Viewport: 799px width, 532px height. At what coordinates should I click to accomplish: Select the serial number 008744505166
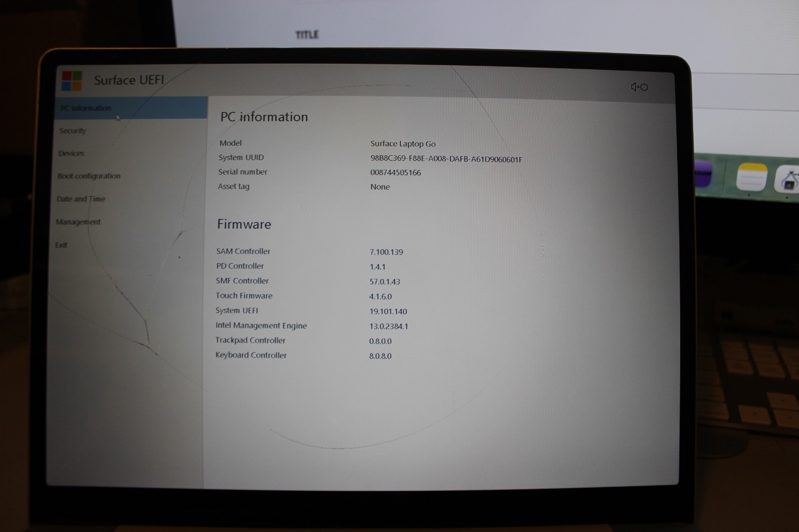pyautogui.click(x=396, y=173)
